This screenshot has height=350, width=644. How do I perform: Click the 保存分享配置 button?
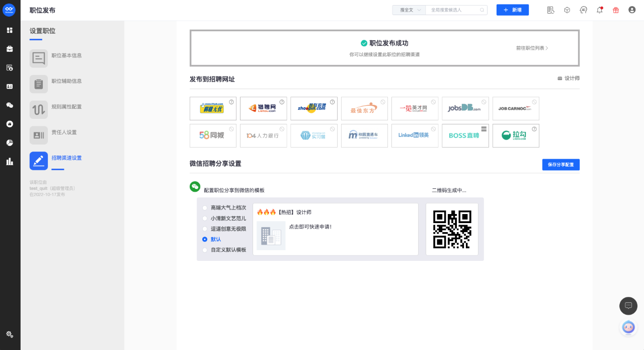[561, 165]
